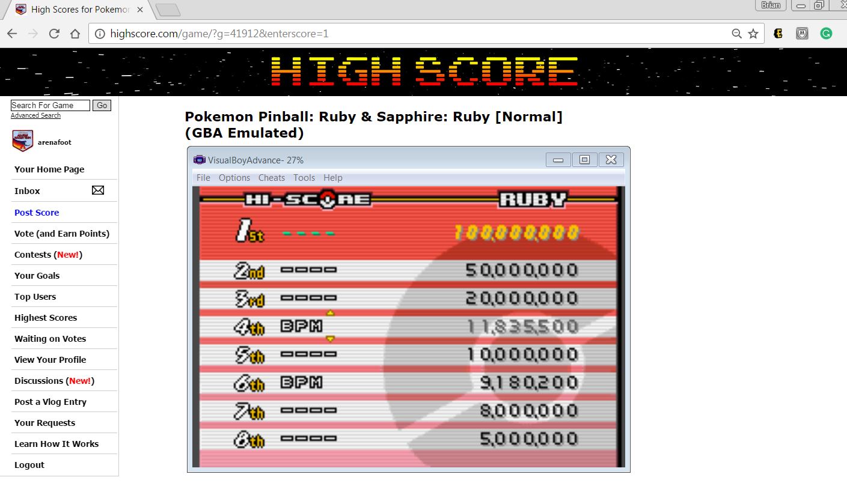Open a new browser tab
This screenshot has width=847, height=504.
click(x=168, y=10)
